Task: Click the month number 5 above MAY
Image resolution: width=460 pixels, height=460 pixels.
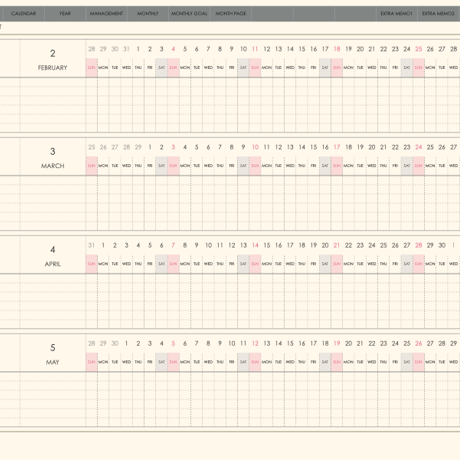Action: (53, 348)
